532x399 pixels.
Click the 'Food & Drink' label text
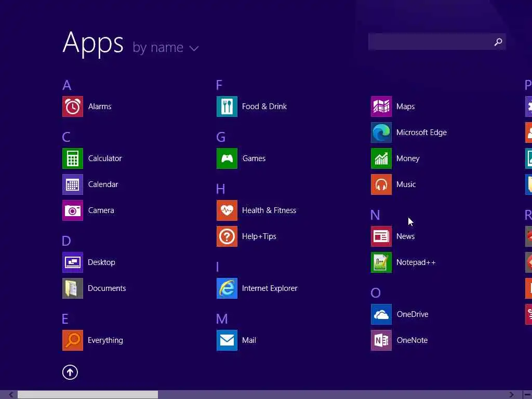pos(264,107)
